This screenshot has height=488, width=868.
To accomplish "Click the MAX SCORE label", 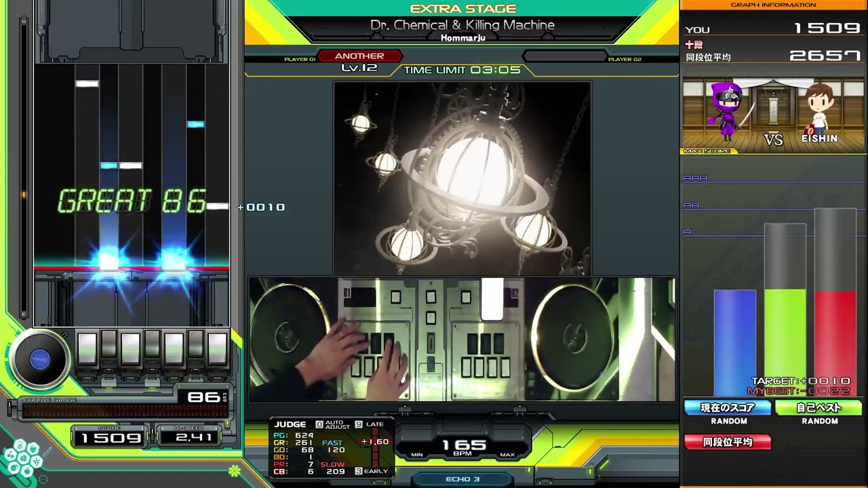I will pos(707,151).
